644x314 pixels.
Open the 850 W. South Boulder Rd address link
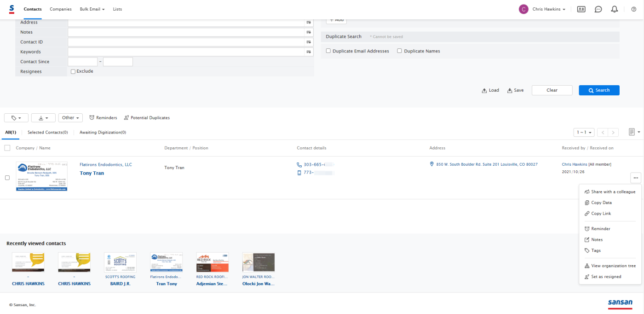pos(487,164)
